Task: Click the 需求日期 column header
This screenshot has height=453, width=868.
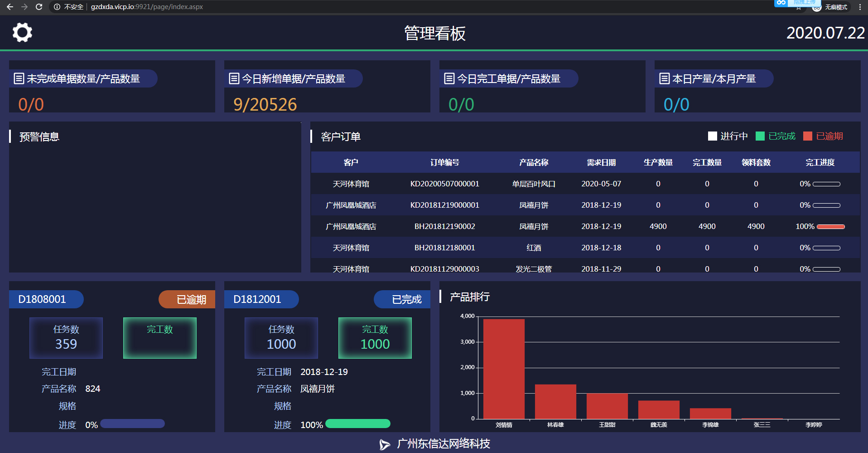Action: coord(601,162)
